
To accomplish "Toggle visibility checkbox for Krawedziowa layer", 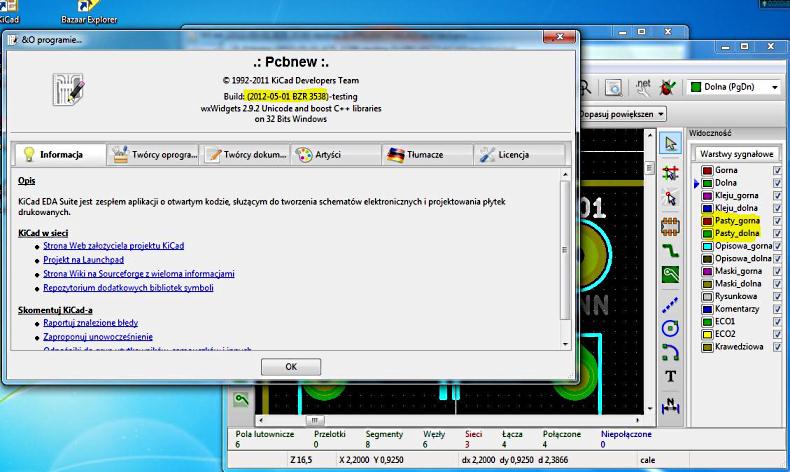I will point(777,347).
